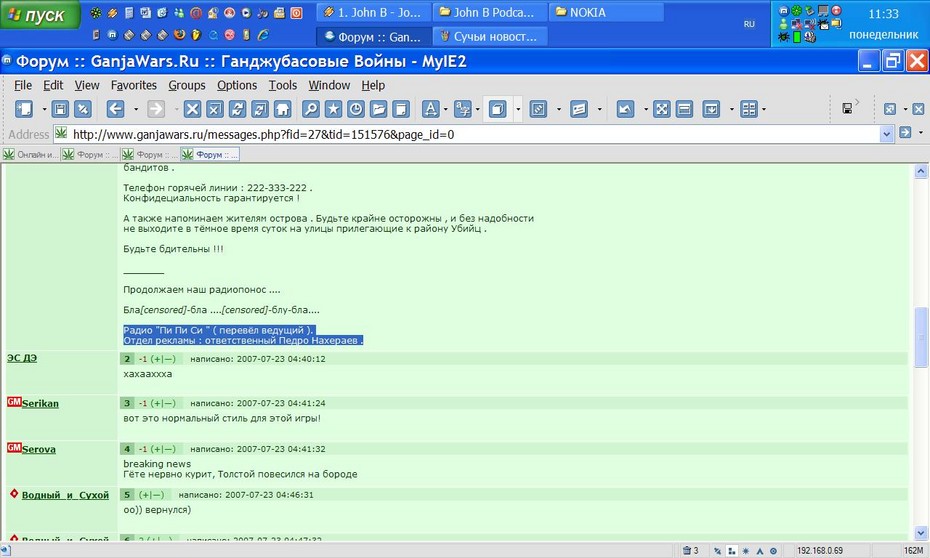Click the 2x2 tile windows grid icon

pos(749,109)
